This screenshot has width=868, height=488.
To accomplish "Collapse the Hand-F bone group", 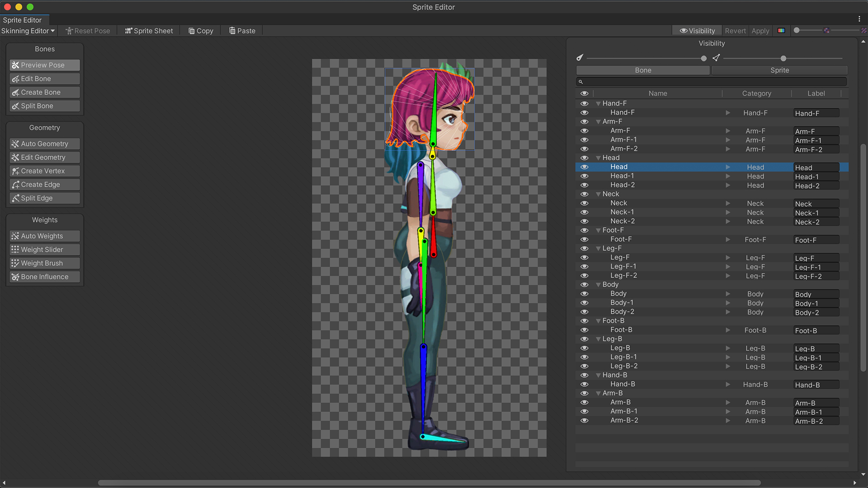I will point(598,103).
